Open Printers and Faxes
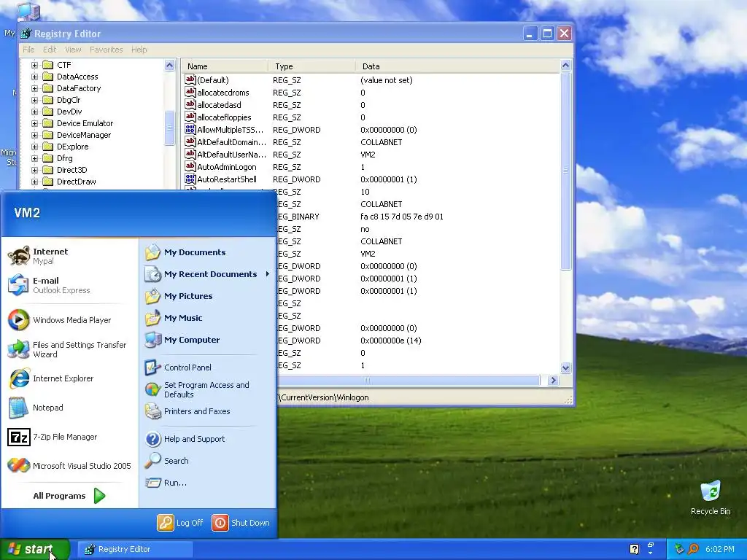The width and height of the screenshot is (747, 560). point(187,411)
